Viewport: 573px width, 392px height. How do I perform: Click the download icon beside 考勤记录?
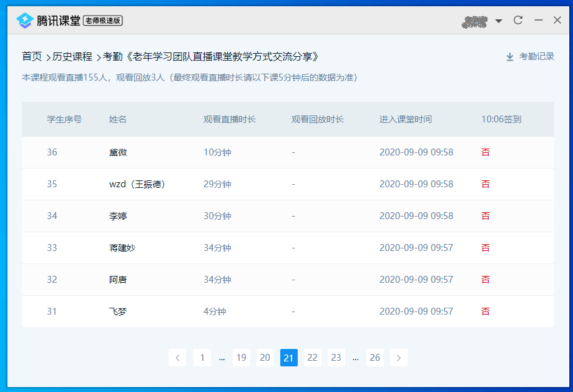point(510,56)
